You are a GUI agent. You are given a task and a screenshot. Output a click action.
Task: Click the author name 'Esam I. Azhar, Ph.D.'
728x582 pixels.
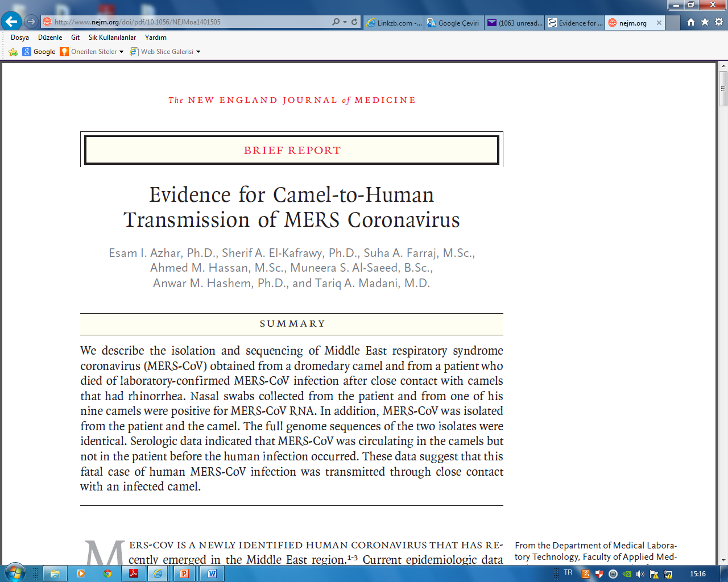[163, 253]
